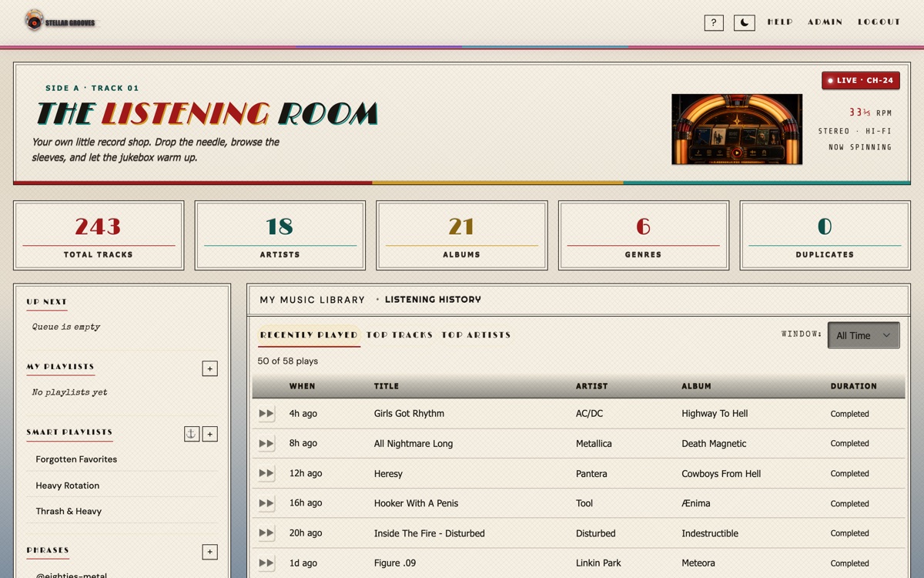Click 'Queue is empty' text
Viewport: 924px width, 578px height.
pos(66,327)
